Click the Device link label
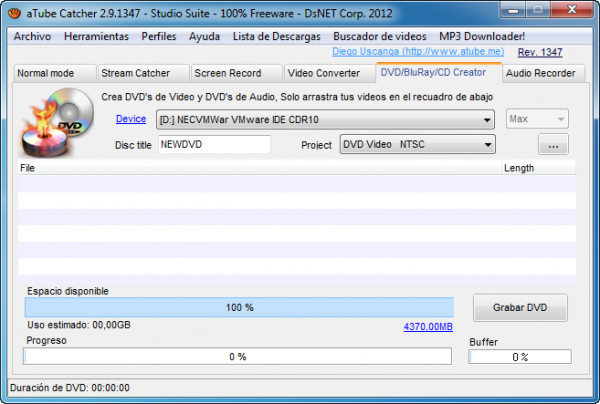The height and width of the screenshot is (404, 600). (131, 119)
